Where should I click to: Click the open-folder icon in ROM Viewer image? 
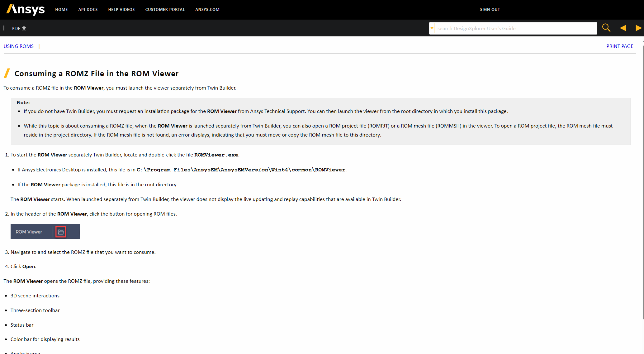click(x=61, y=232)
